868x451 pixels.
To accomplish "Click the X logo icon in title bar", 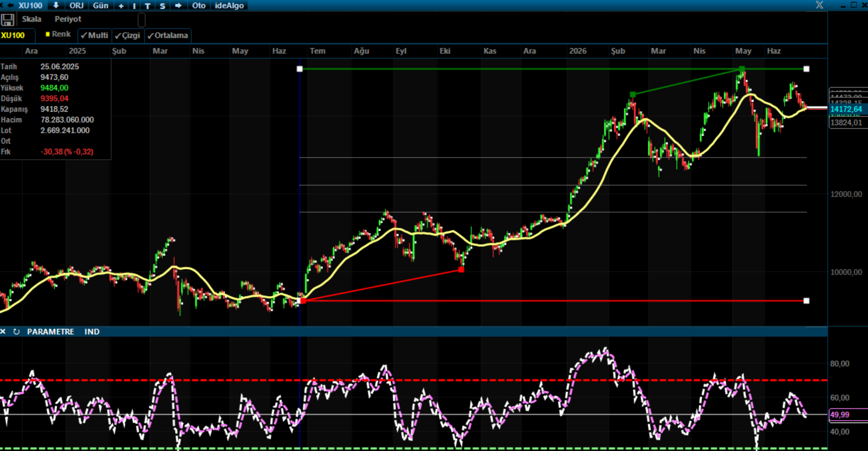I will [819, 5].
